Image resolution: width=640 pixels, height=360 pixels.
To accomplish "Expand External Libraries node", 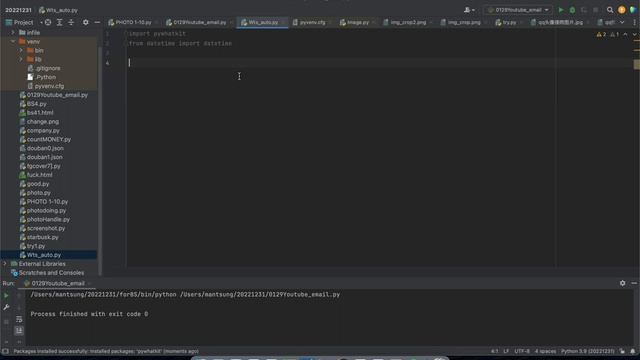I will tap(5, 264).
